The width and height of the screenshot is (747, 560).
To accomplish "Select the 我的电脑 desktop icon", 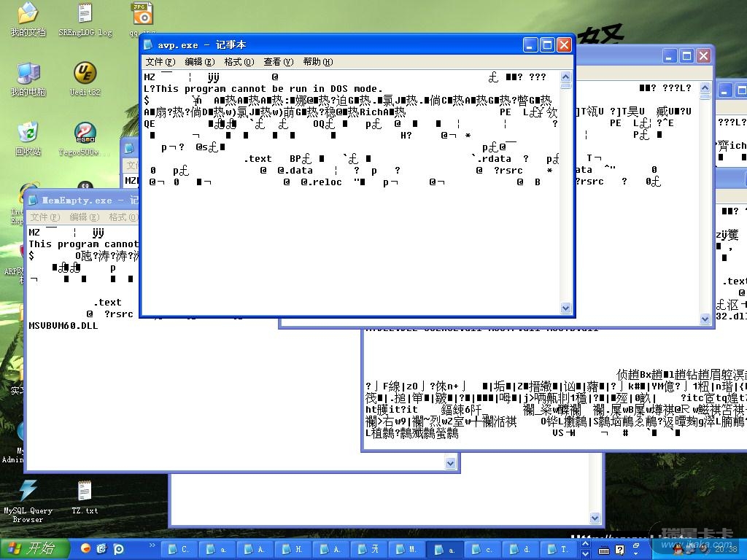I will pyautogui.click(x=28, y=74).
